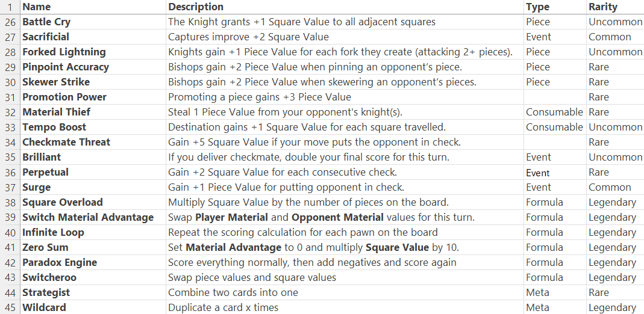Select the Meta type cell for Strategist
The width and height of the screenshot is (644, 314).
point(537,292)
